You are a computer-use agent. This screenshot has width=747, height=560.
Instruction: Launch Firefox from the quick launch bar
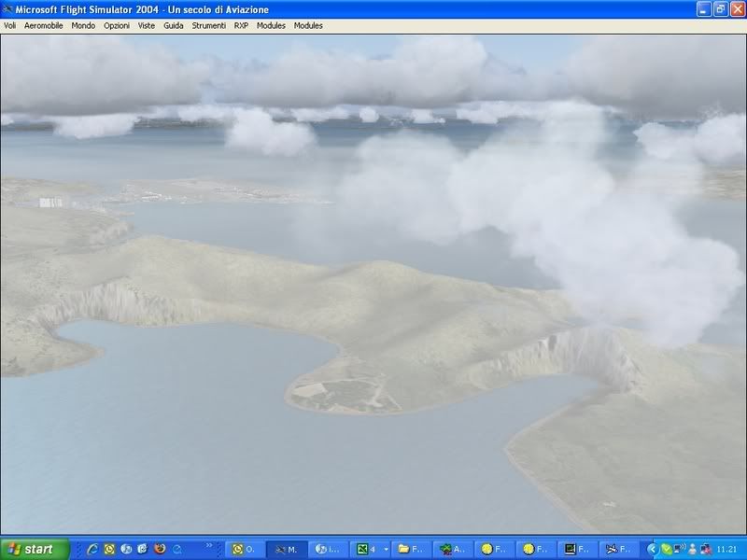(160, 549)
